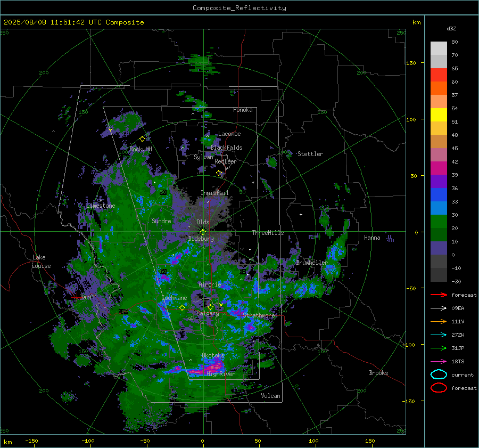Screen dimensions: 479x448
Task: Click the yellow 51-54 dBZ color swatch
Action: (x=439, y=115)
